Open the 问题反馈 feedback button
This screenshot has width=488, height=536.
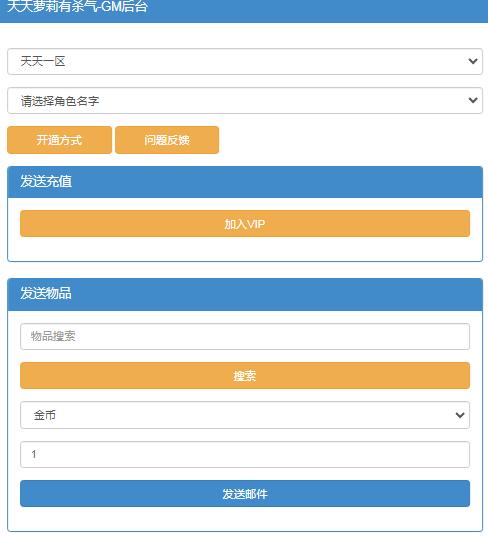coord(167,140)
